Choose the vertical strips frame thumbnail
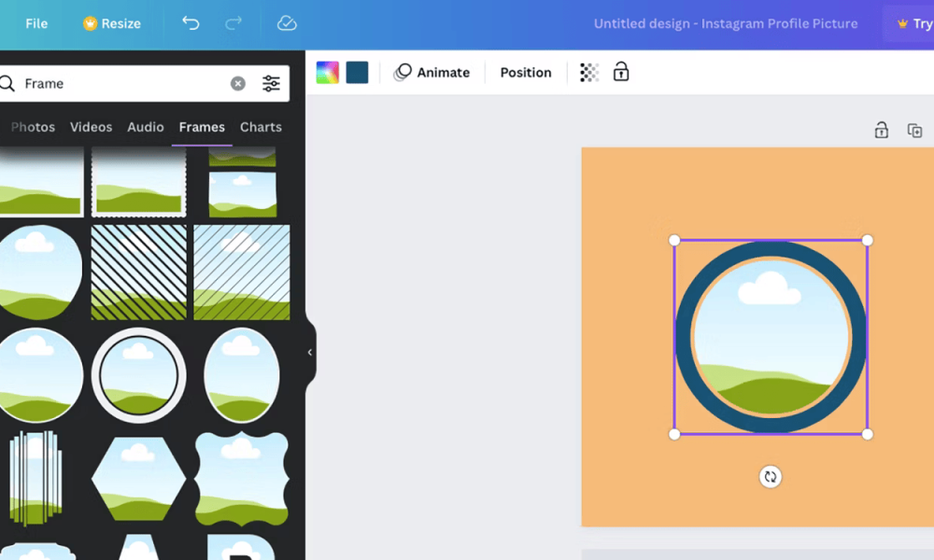The image size is (934, 560). click(35, 479)
